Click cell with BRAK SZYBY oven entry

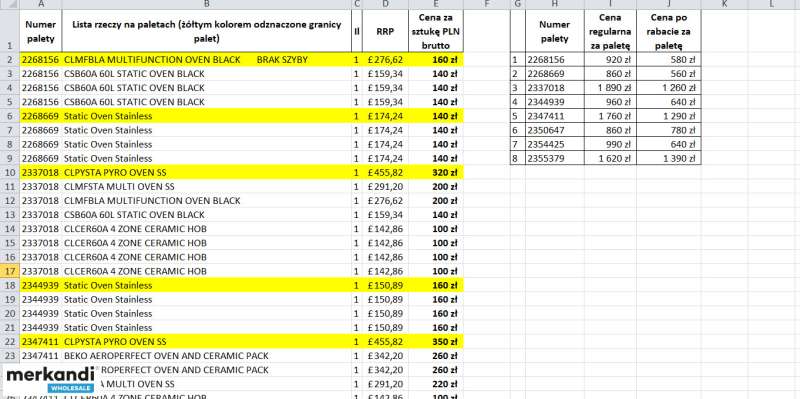point(207,60)
